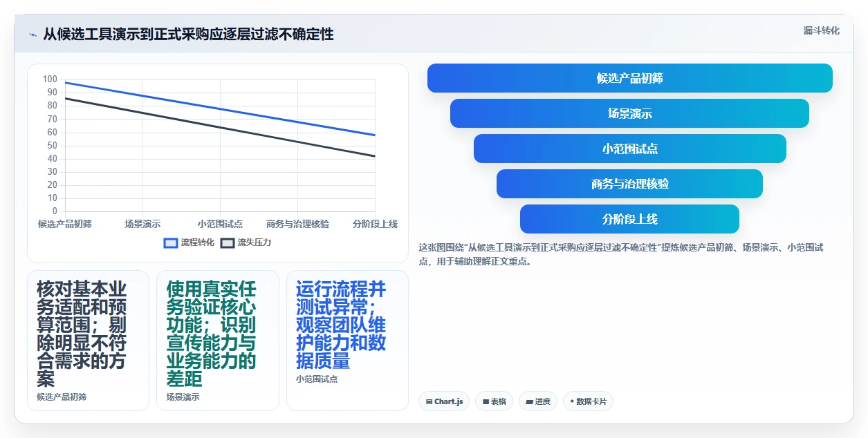Screen dimensions: 868x438
Task: Click the blue 流程转化 chart line
Action: [220, 108]
